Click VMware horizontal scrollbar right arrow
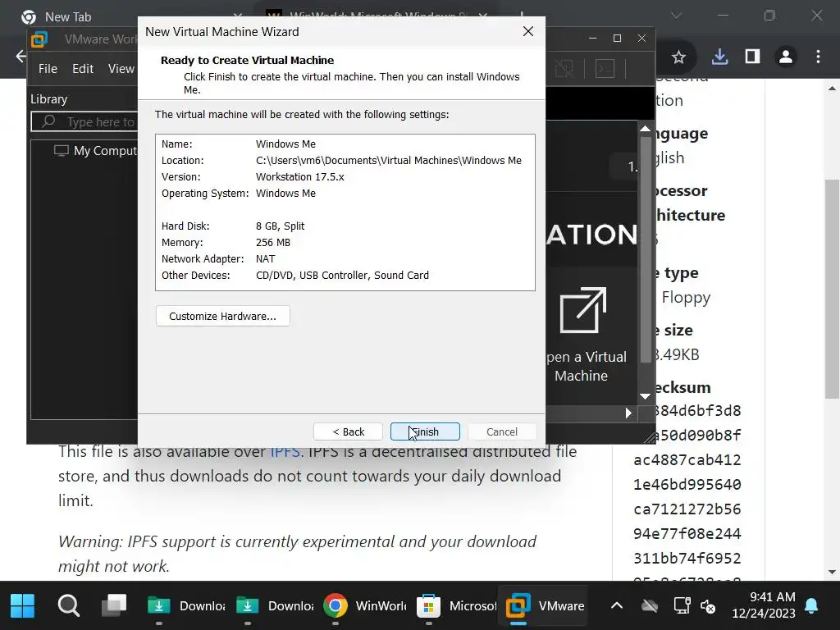The height and width of the screenshot is (630, 840). tap(628, 413)
